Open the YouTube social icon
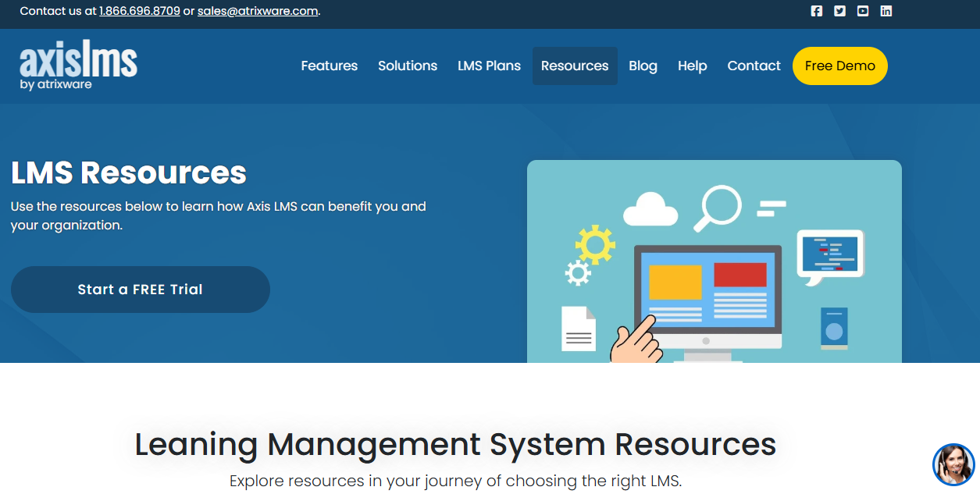 pos(863,11)
